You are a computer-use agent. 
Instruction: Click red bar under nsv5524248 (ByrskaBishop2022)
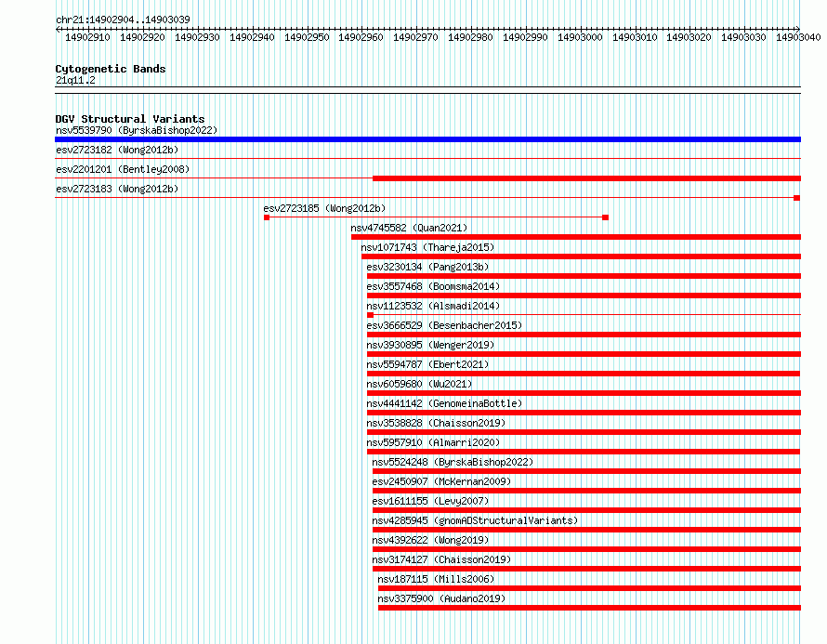pyautogui.click(x=586, y=471)
